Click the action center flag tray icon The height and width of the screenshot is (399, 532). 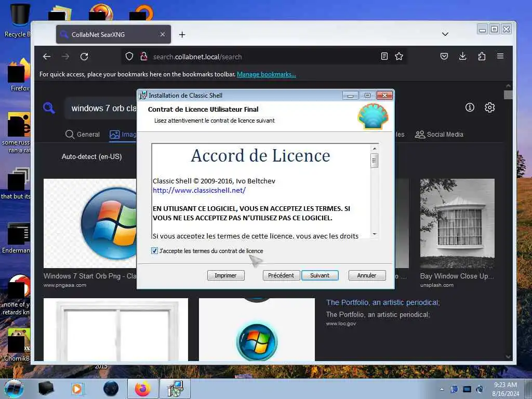[x=454, y=389]
